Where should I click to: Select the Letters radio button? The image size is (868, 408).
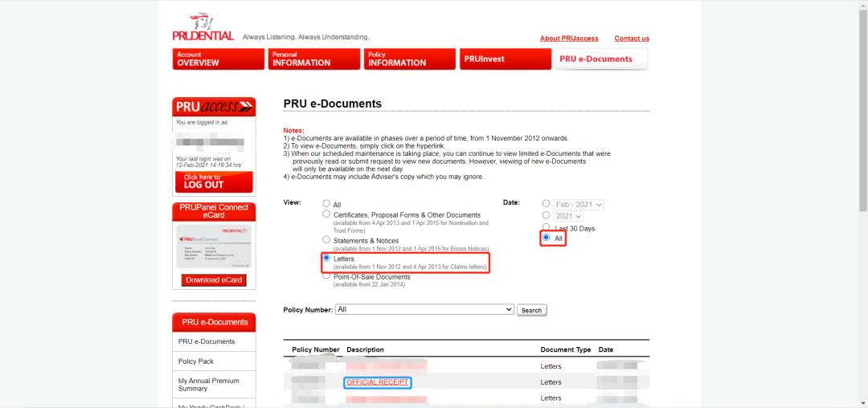tap(326, 259)
